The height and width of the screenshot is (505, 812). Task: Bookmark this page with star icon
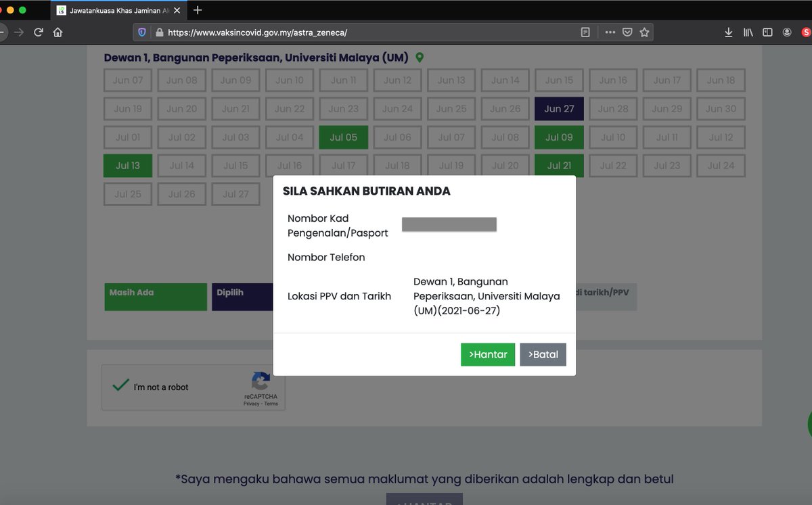click(x=644, y=32)
